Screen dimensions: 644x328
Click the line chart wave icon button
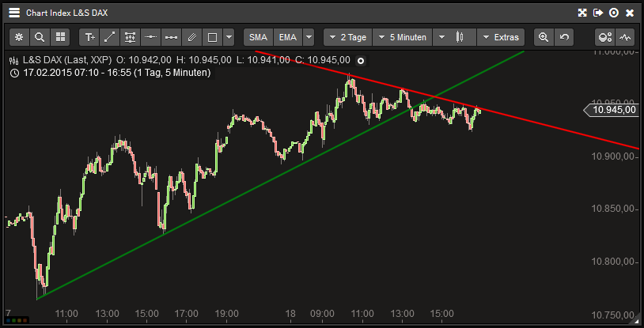(626, 37)
